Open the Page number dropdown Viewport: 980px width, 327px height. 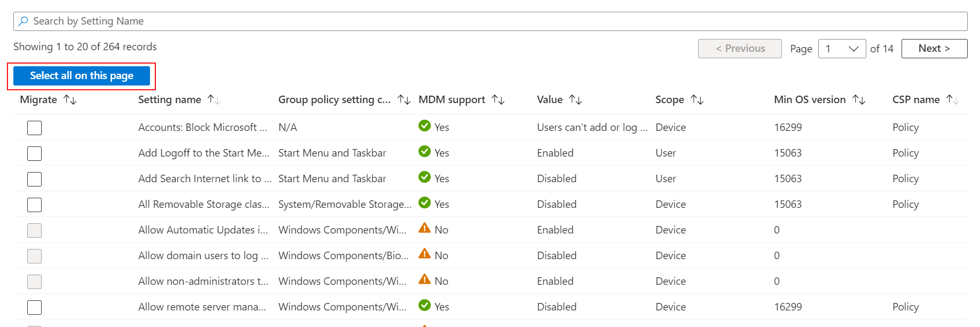click(842, 49)
